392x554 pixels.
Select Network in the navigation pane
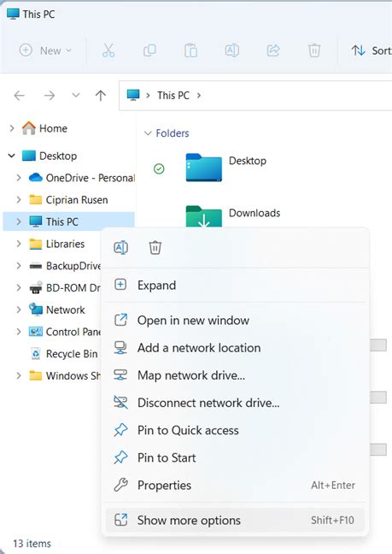coord(57,309)
